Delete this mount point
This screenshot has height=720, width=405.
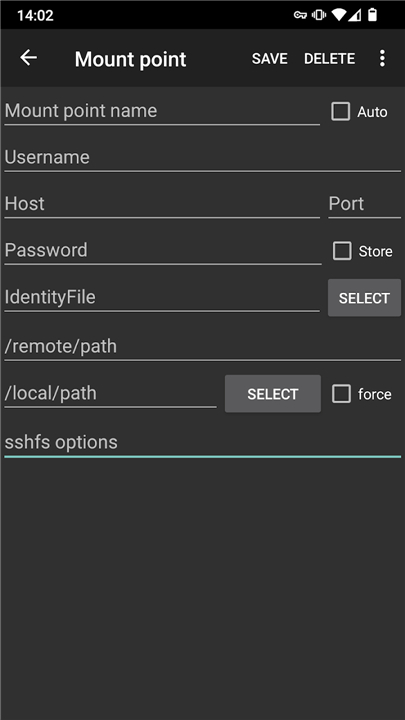(x=329, y=59)
